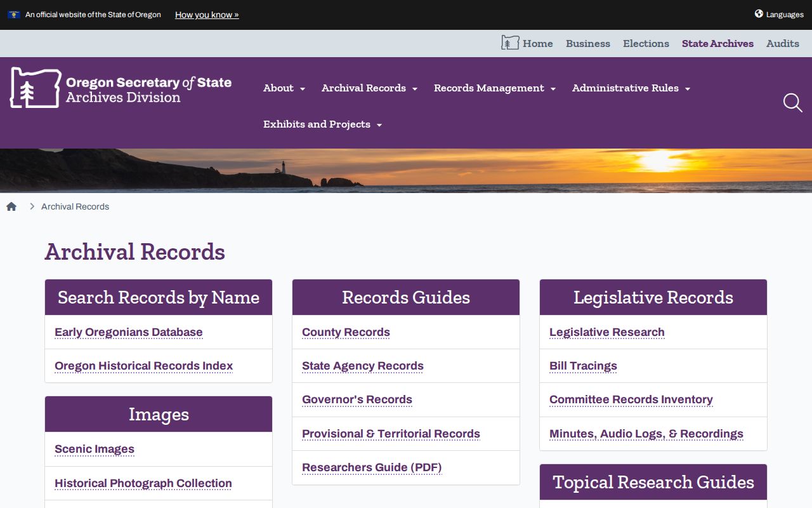Open the Audits site tab
The height and width of the screenshot is (508, 812).
(783, 43)
